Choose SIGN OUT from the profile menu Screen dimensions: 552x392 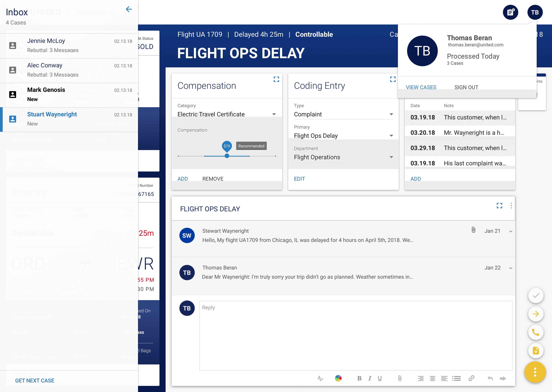pos(466,87)
